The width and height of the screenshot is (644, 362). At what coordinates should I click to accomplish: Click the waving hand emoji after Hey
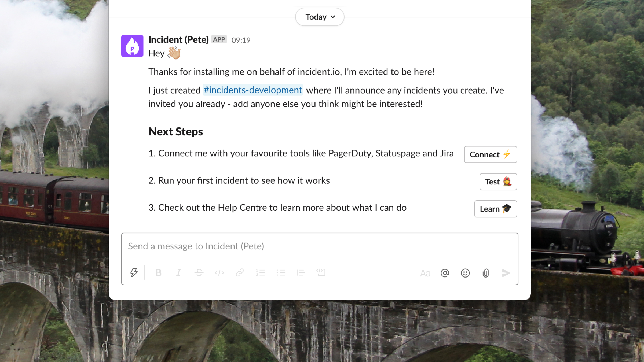174,53
